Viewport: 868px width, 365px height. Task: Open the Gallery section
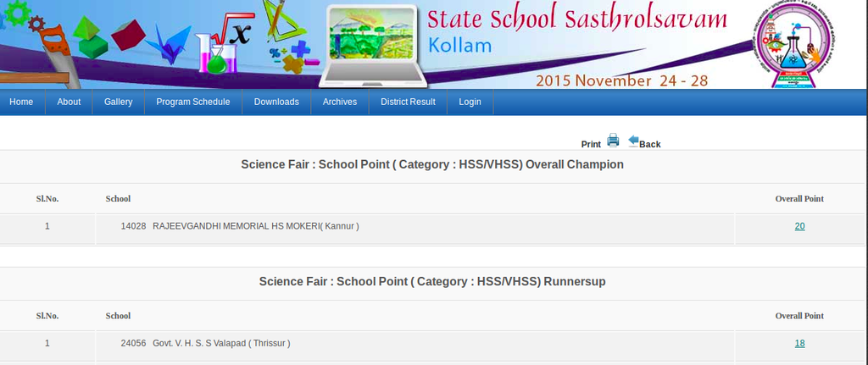pyautogui.click(x=119, y=102)
